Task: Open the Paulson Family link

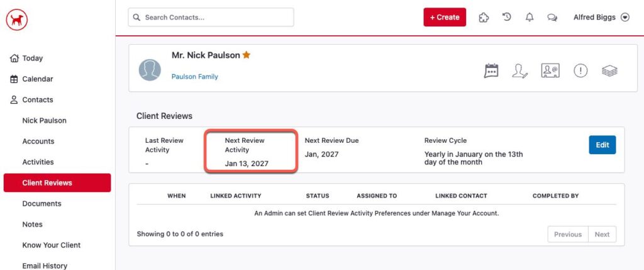Action: (195, 77)
